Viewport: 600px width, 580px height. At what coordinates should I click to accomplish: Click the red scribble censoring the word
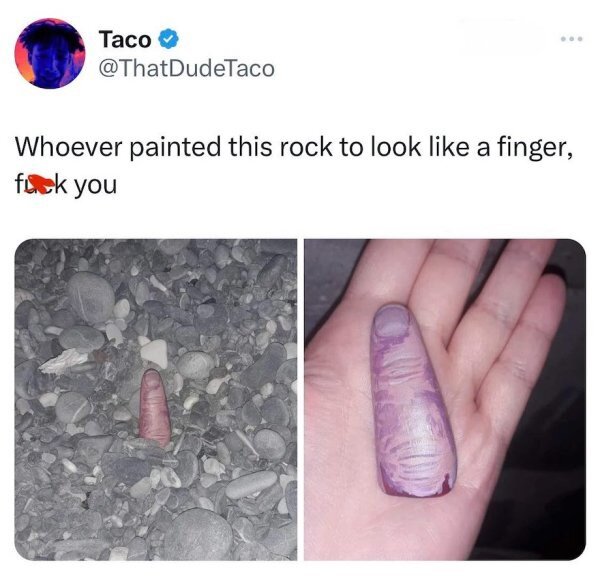click(x=40, y=183)
